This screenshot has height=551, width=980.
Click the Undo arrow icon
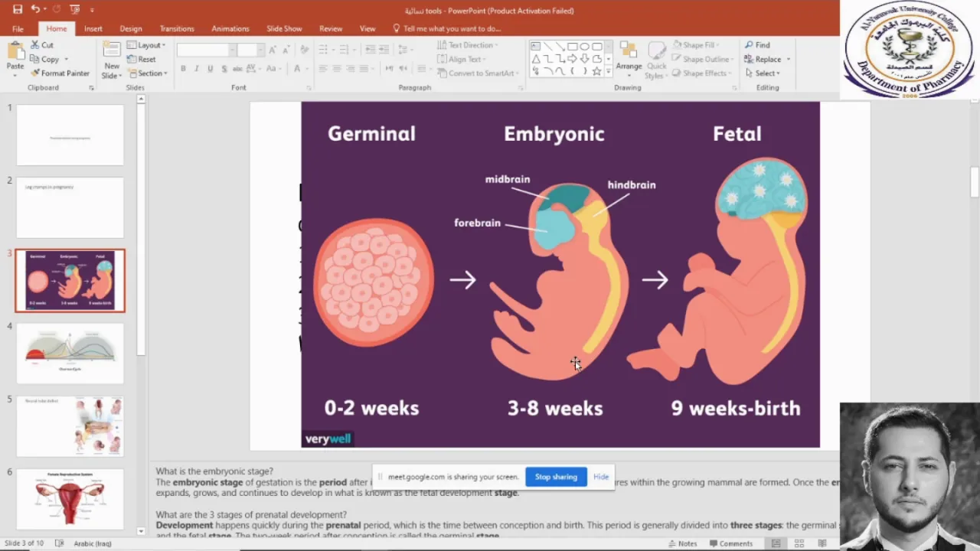click(x=34, y=9)
